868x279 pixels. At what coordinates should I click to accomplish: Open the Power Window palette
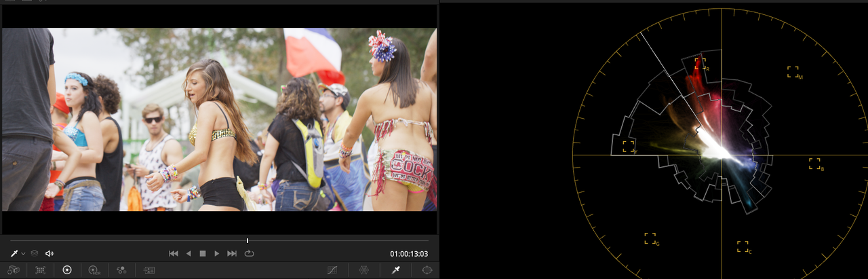427,269
